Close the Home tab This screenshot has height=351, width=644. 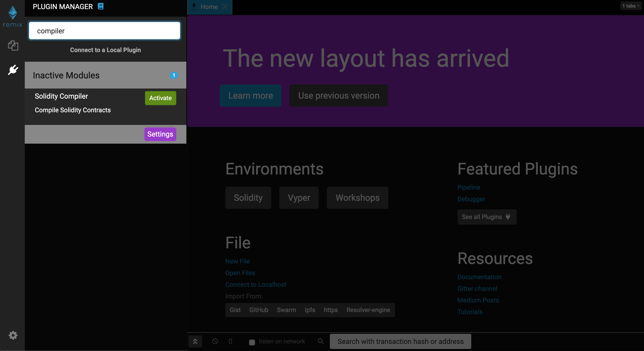225,7
